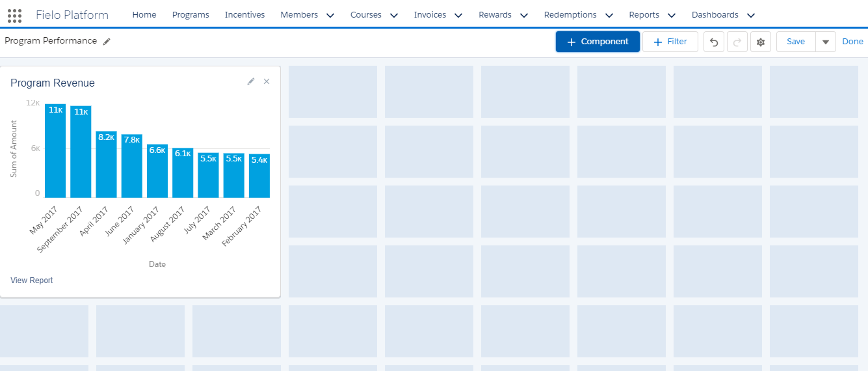Click the Program Performance dashboard title
Viewport: 868px width, 371px height.
tap(51, 41)
